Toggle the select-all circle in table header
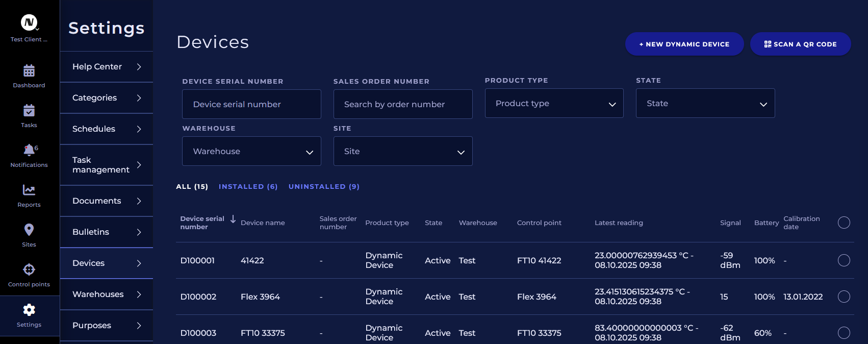Screen dimensions: 868x344 (844, 223)
